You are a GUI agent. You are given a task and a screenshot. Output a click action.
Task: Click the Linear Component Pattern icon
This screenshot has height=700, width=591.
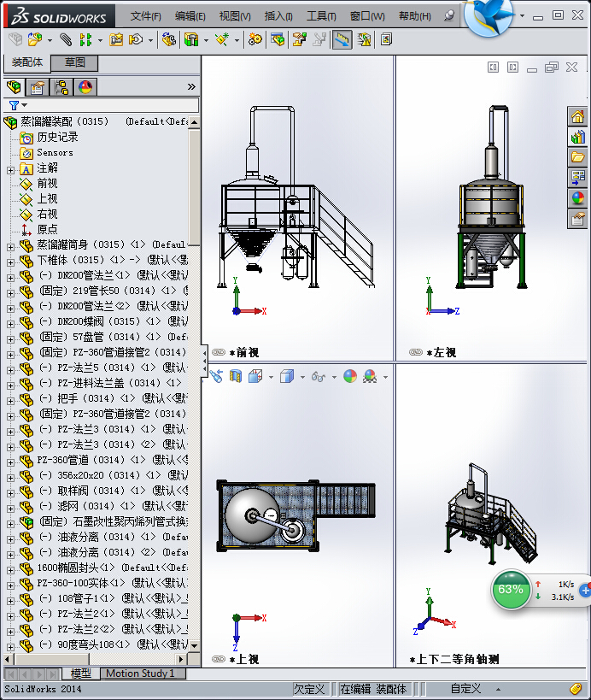(85, 39)
